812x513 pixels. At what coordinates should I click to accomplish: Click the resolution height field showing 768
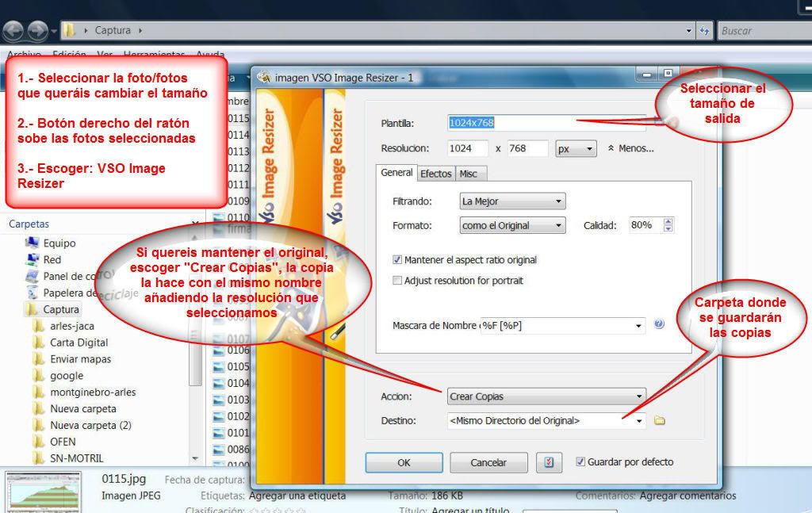tap(527, 148)
